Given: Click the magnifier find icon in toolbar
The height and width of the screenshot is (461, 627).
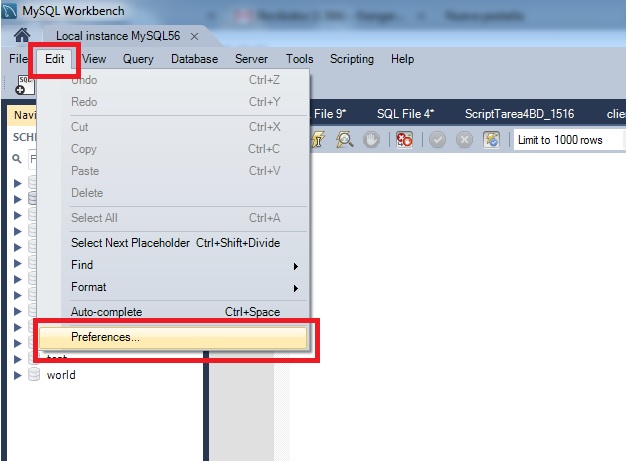Looking at the screenshot, I should tap(344, 140).
